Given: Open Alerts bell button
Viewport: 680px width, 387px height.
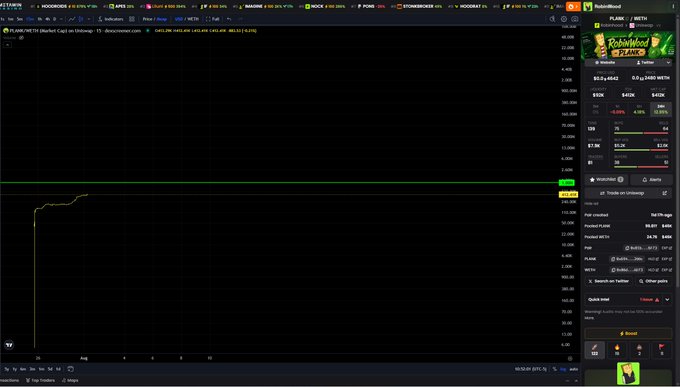Looking at the screenshot, I should [x=651, y=180].
